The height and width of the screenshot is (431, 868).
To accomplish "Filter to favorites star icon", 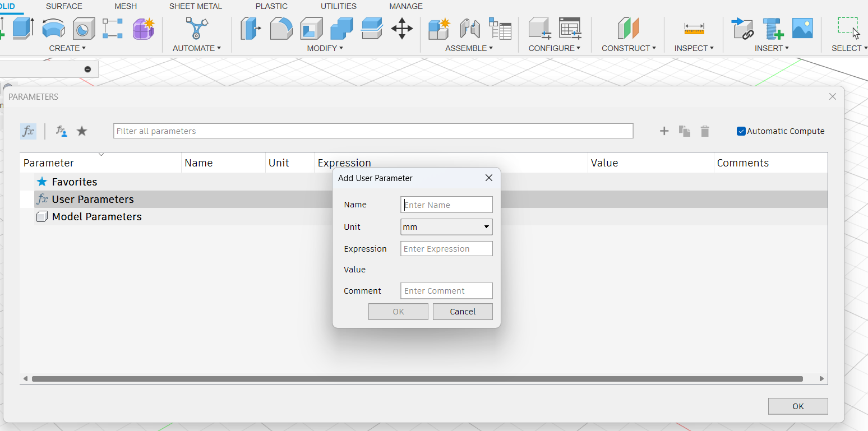I will [x=82, y=131].
